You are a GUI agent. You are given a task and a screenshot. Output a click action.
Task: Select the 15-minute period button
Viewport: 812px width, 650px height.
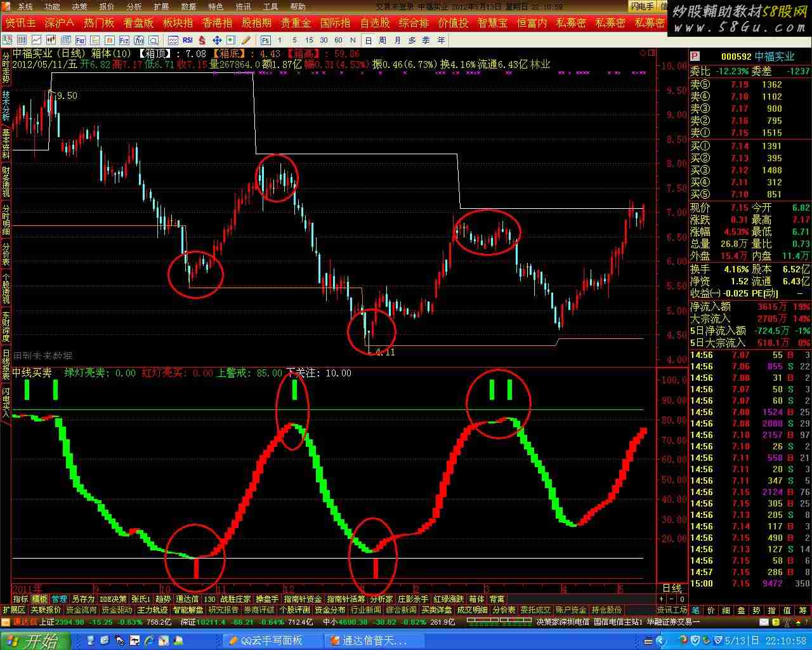pos(309,40)
